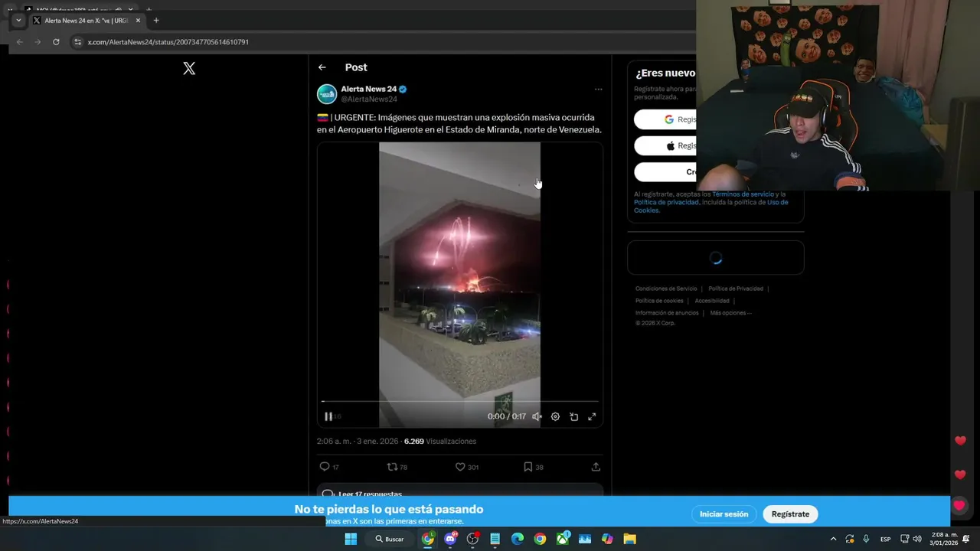This screenshot has width=980, height=551.
Task: Open Alerta News 24 profile avatar
Action: pos(327,94)
